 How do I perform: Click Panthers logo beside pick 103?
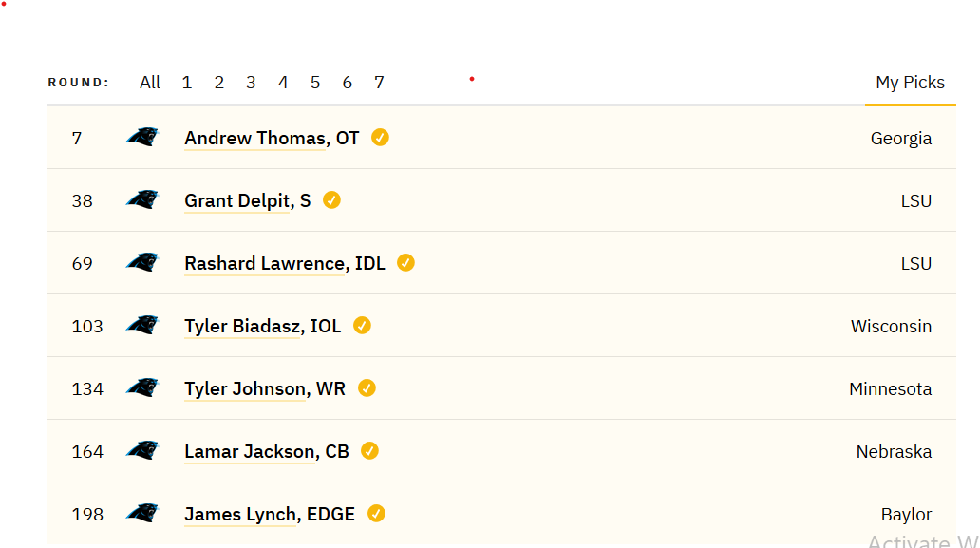pos(142,325)
